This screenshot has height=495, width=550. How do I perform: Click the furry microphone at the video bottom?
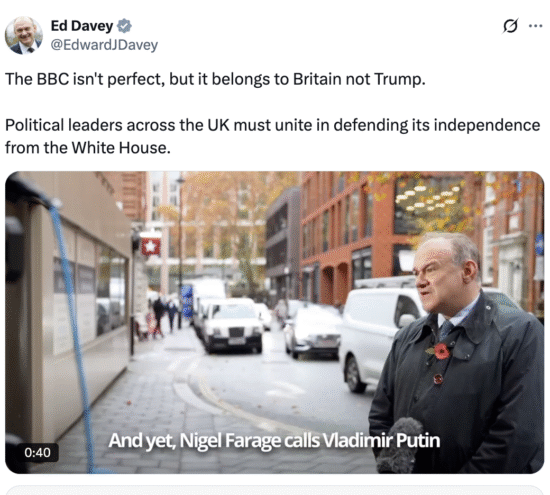point(399,445)
